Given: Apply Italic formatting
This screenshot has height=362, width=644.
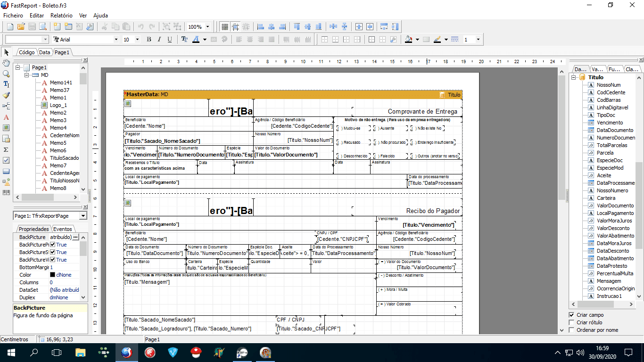Looking at the screenshot, I should coord(159,40).
